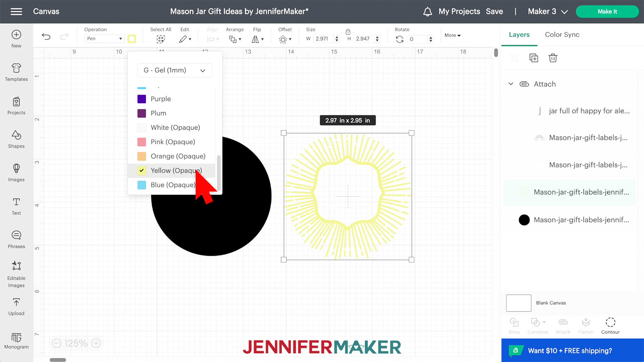This screenshot has height=362, width=644.
Task: Open the Templates panel
Action: click(16, 72)
